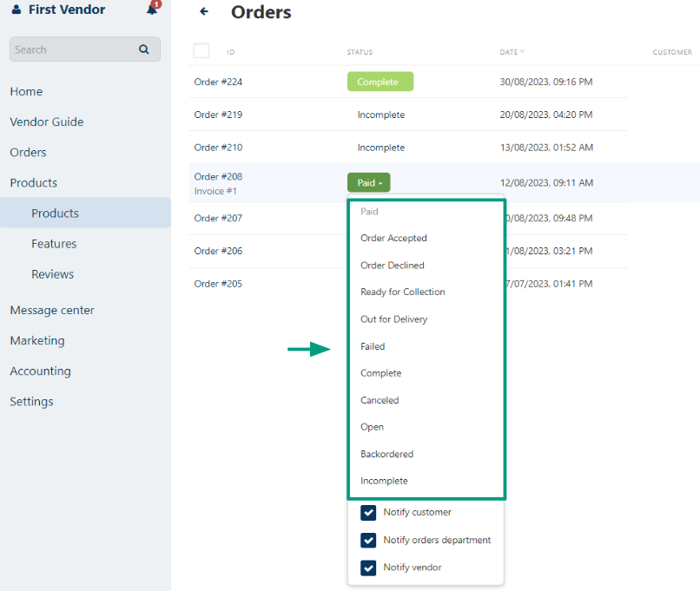Open Order #224 details
The image size is (700, 591).
pyautogui.click(x=218, y=82)
